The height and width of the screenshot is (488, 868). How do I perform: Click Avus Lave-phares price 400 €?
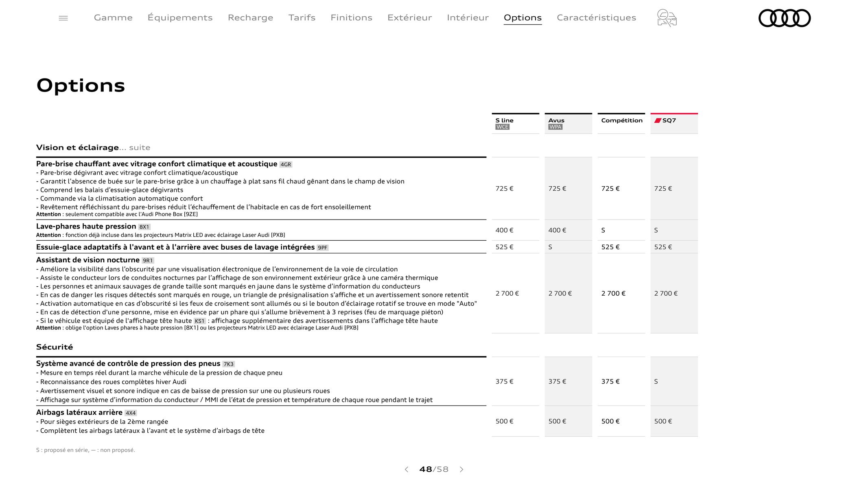click(x=558, y=230)
